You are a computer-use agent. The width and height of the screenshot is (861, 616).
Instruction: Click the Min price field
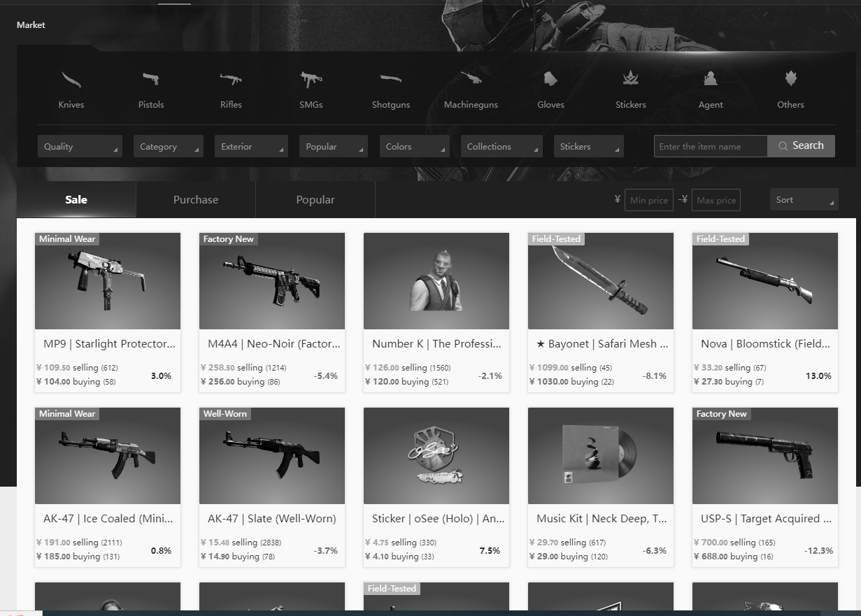(x=649, y=200)
